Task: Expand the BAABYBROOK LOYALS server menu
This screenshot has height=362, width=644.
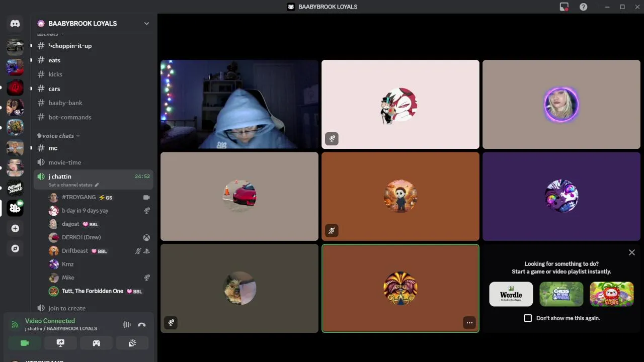Action: (x=146, y=24)
